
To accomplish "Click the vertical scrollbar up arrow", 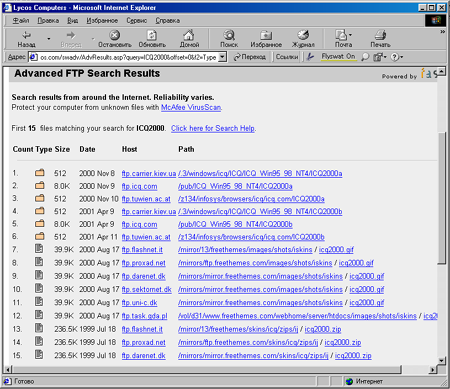I will coord(442,71).
